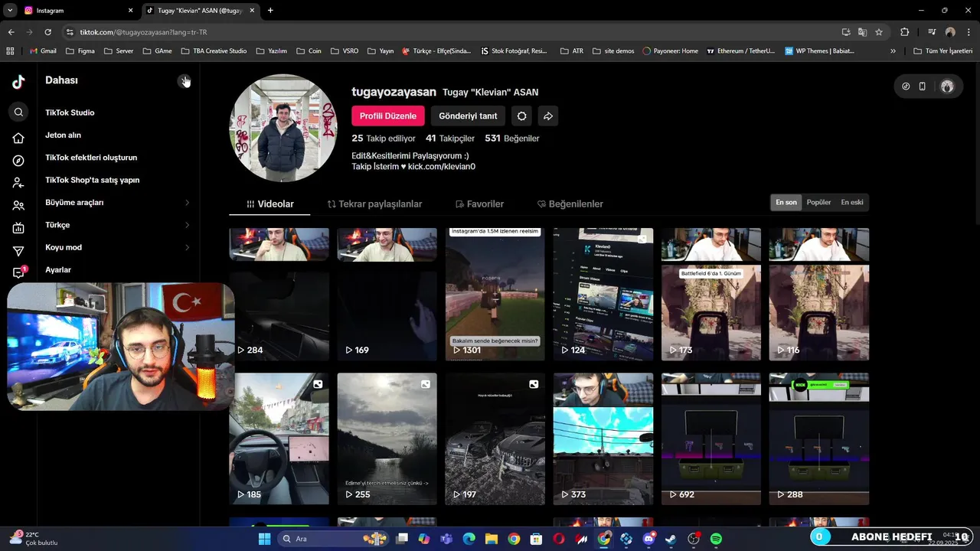980x551 pixels.
Task: Switch to Videolar tab
Action: coord(269,204)
